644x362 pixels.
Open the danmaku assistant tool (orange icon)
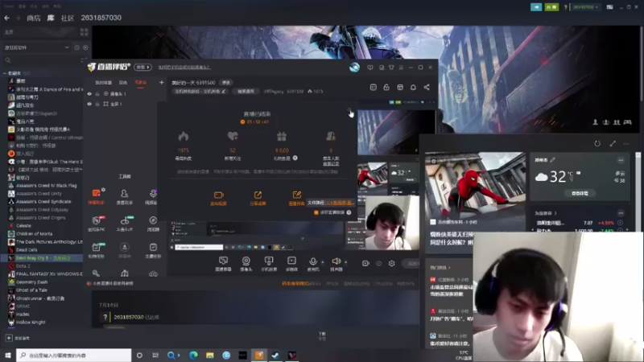pos(96,193)
